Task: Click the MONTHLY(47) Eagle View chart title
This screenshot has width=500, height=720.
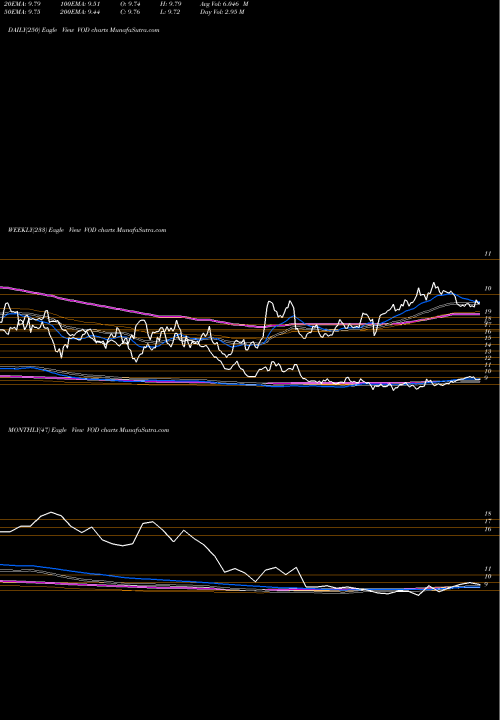Action: point(89,430)
